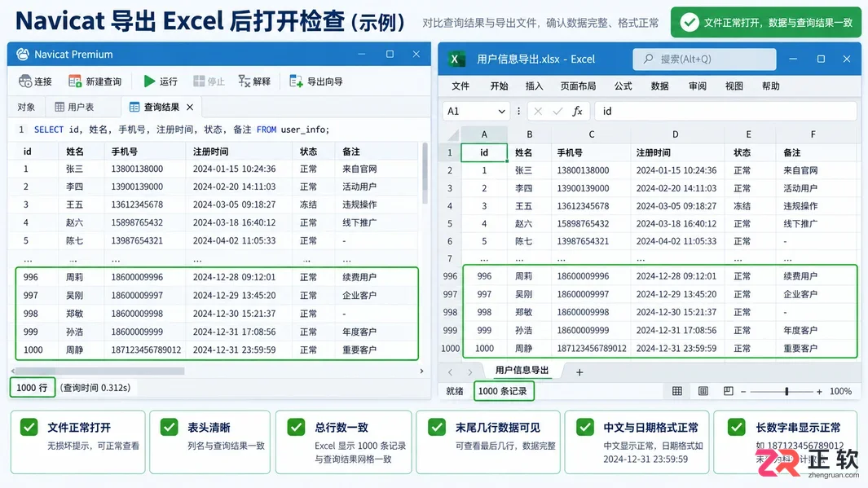Switch to the 对象 tab

coord(26,107)
